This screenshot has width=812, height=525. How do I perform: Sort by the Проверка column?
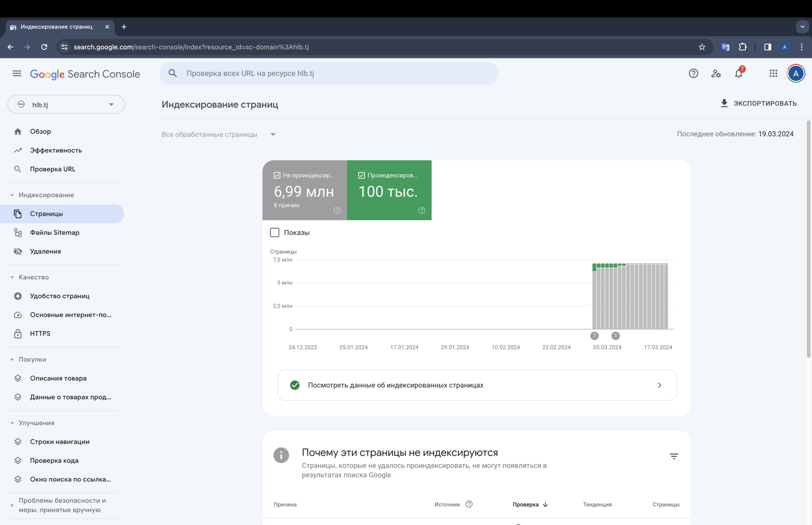(530, 504)
